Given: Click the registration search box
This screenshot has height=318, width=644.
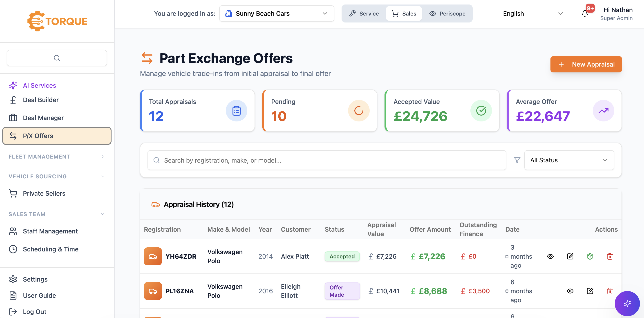Looking at the screenshot, I should (327, 160).
